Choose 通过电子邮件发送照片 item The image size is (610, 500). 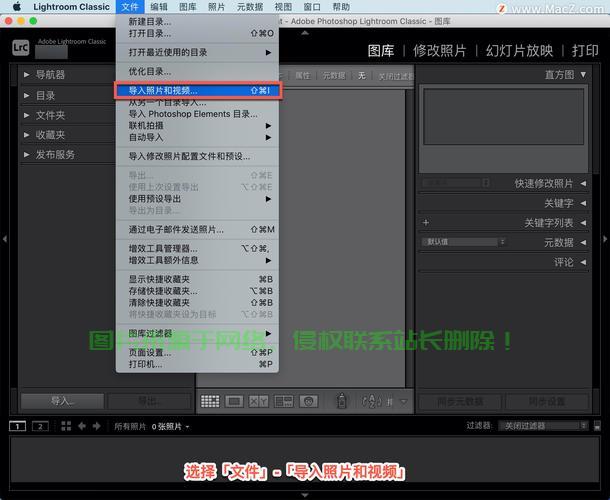tap(198, 229)
